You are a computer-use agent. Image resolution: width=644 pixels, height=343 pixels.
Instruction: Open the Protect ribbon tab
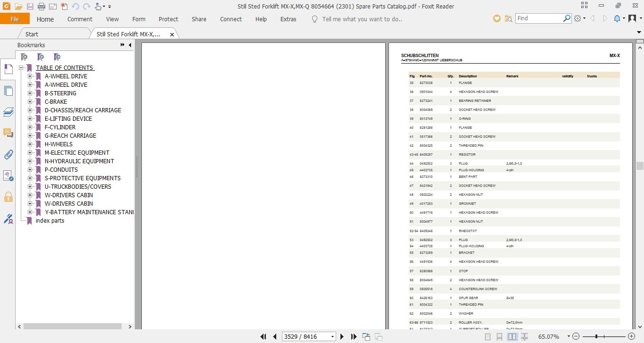pyautogui.click(x=168, y=19)
